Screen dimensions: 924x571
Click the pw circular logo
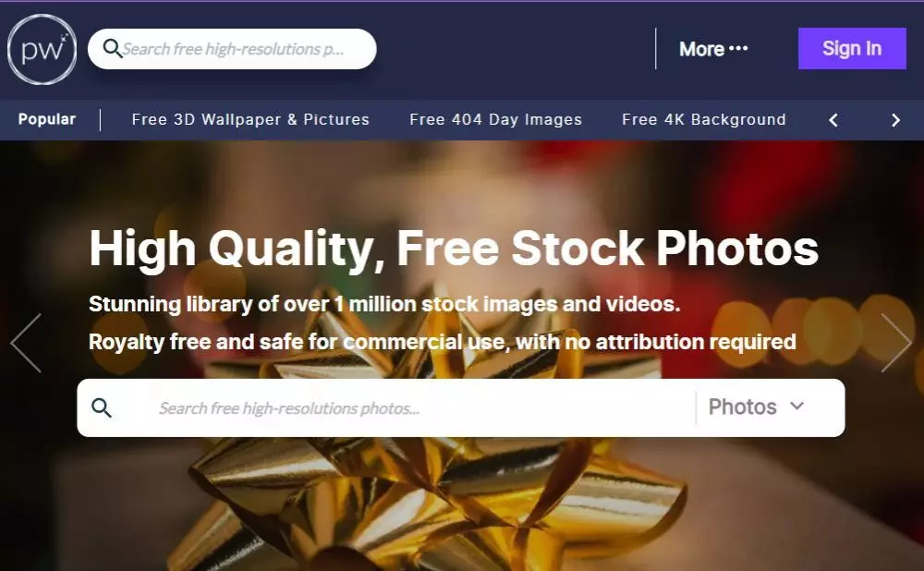[42, 50]
